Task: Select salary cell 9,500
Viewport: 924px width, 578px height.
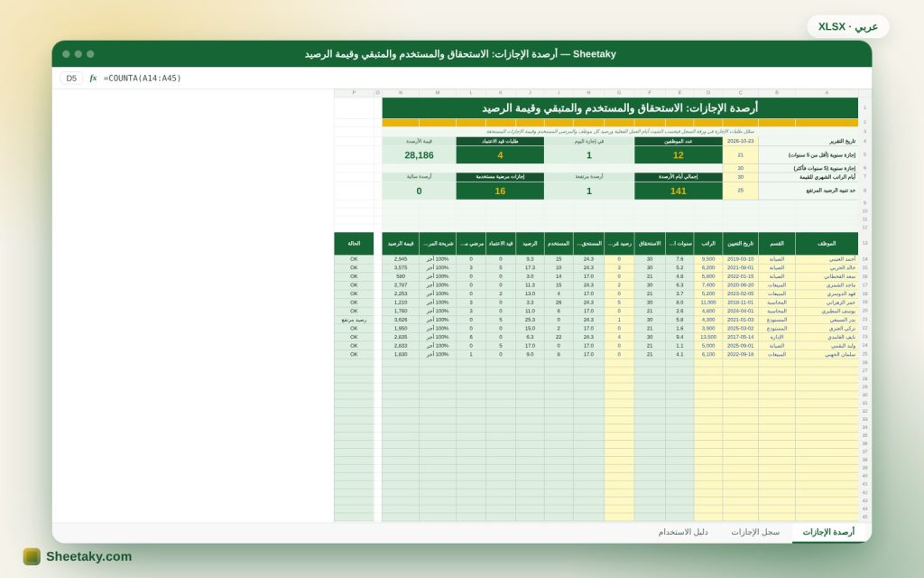Action: tap(707, 259)
